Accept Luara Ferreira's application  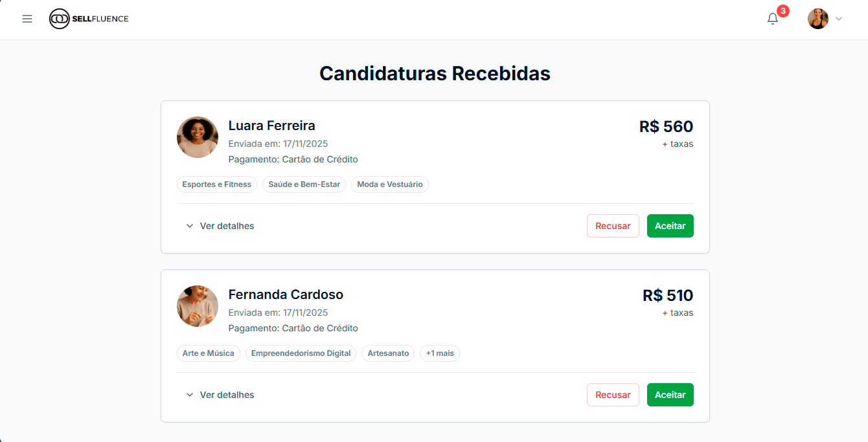point(670,226)
